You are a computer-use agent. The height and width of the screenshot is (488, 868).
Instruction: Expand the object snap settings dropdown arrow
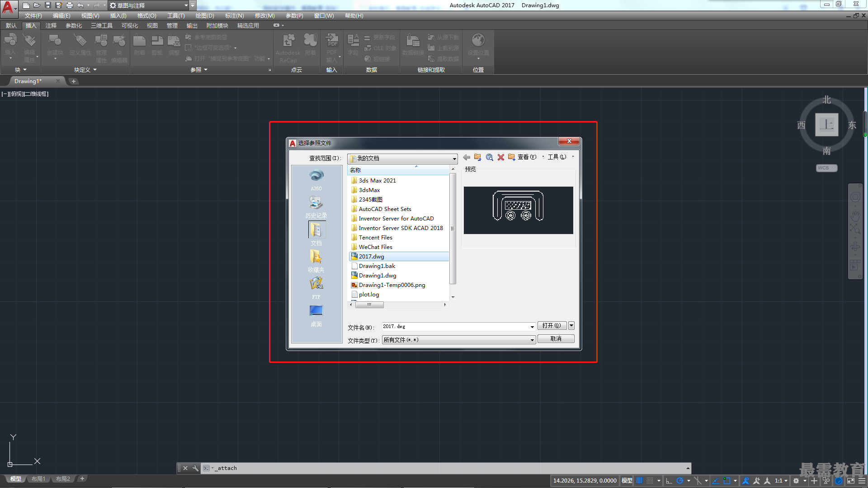coord(735,481)
